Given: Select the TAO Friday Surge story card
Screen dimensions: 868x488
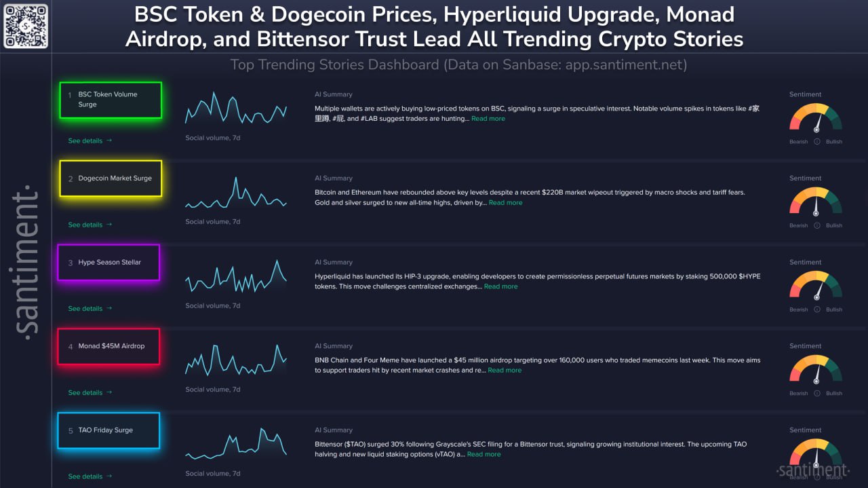Looking at the screenshot, I should tap(108, 430).
